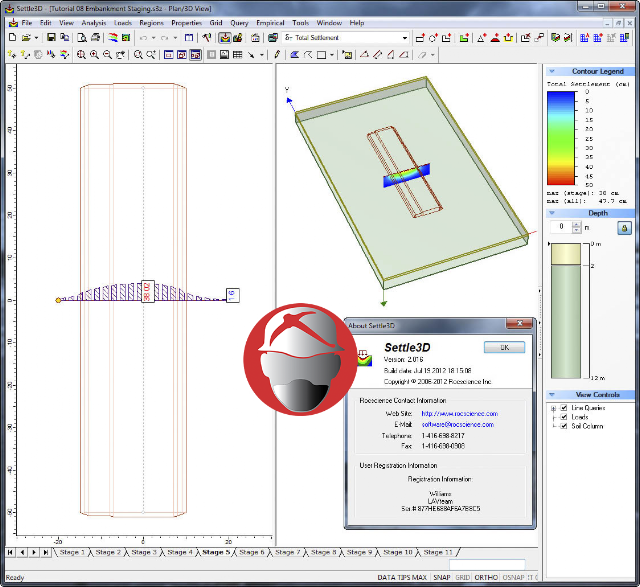Viewport: 640px width, 587px height.
Task: Click the Zoom in magnifier icon
Action: [94, 55]
